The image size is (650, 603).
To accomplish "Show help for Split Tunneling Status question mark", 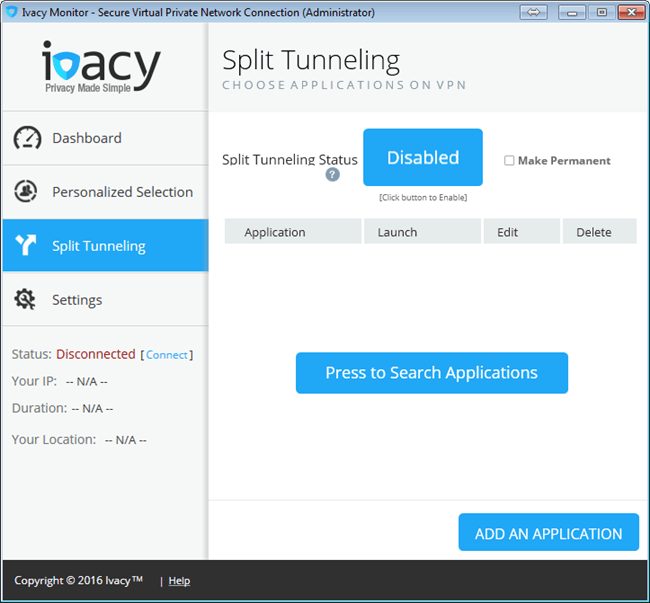I will tap(332, 174).
